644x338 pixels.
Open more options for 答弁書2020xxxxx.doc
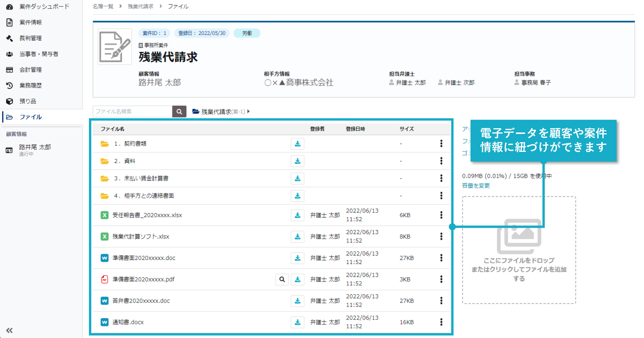(x=441, y=301)
